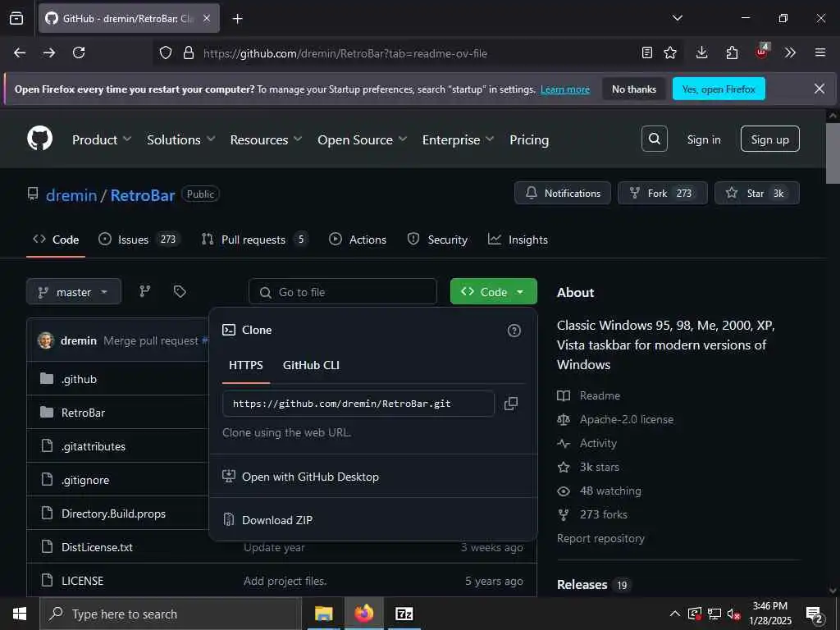Click the GitHub Octocat logo
The height and width of the screenshot is (630, 840).
pos(39,139)
